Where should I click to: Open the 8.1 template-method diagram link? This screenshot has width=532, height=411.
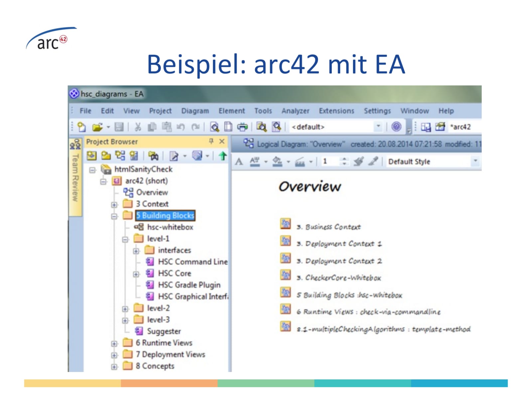click(x=383, y=329)
